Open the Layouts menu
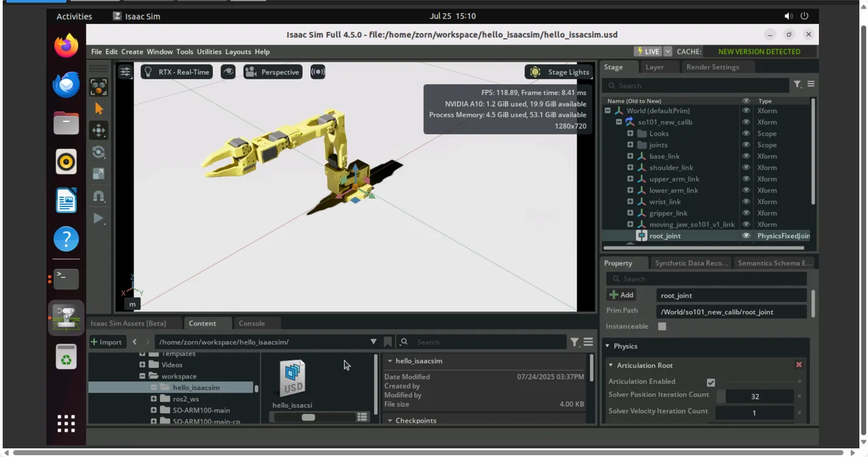 [x=238, y=51]
